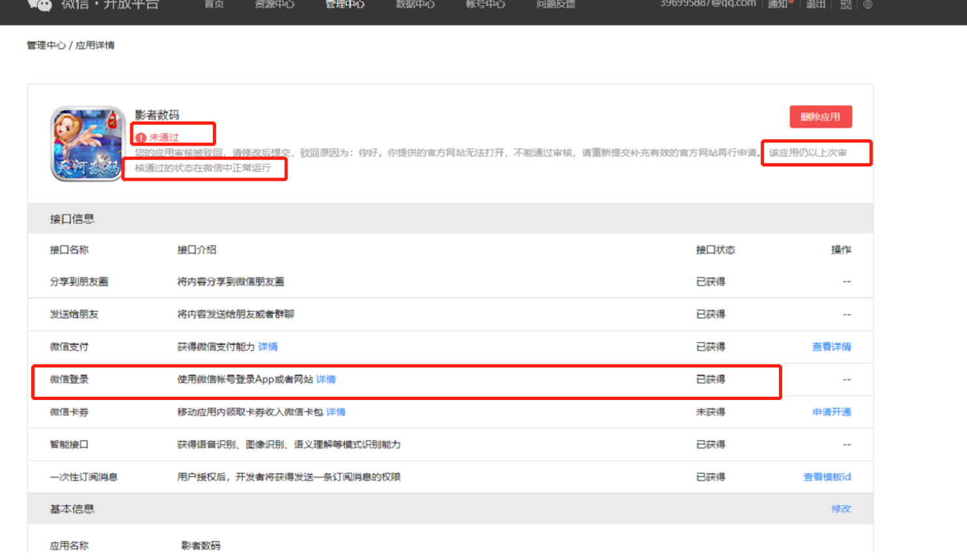Go to the 首页 nav item
967x560 pixels.
click(214, 4)
